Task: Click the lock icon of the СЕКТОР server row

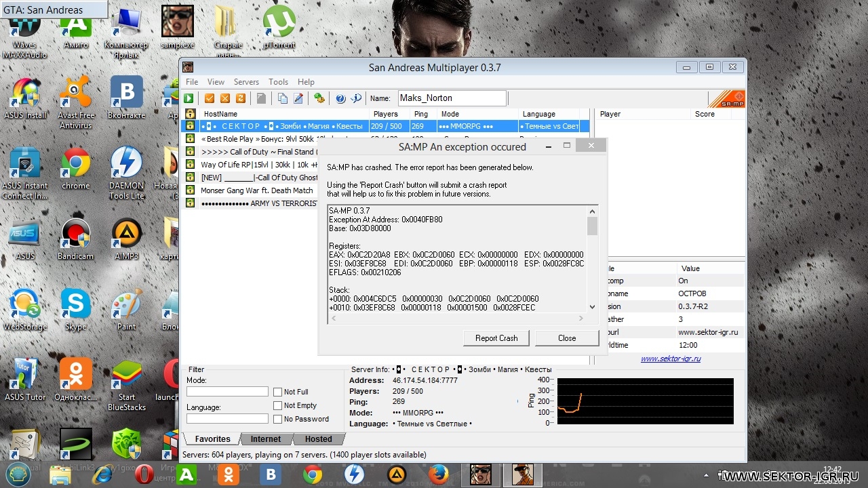Action: [191, 126]
